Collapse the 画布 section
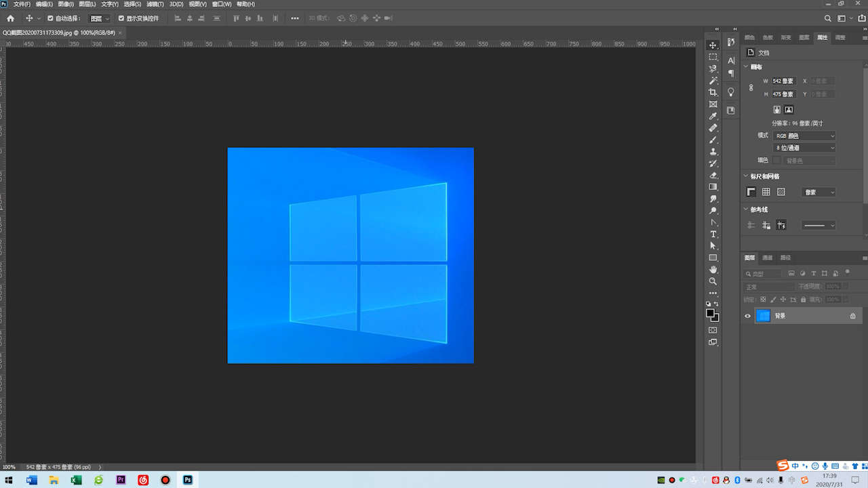 [746, 67]
